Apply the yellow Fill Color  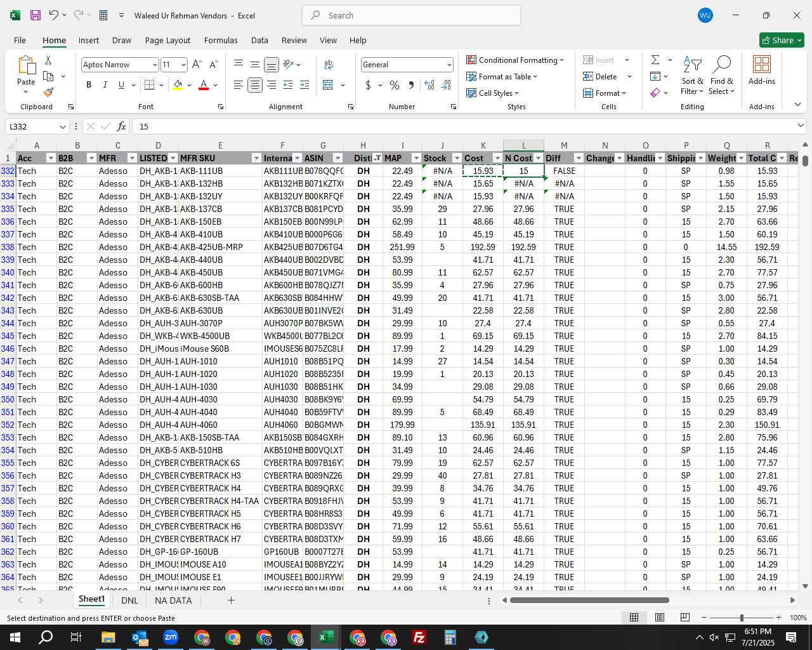pos(178,84)
